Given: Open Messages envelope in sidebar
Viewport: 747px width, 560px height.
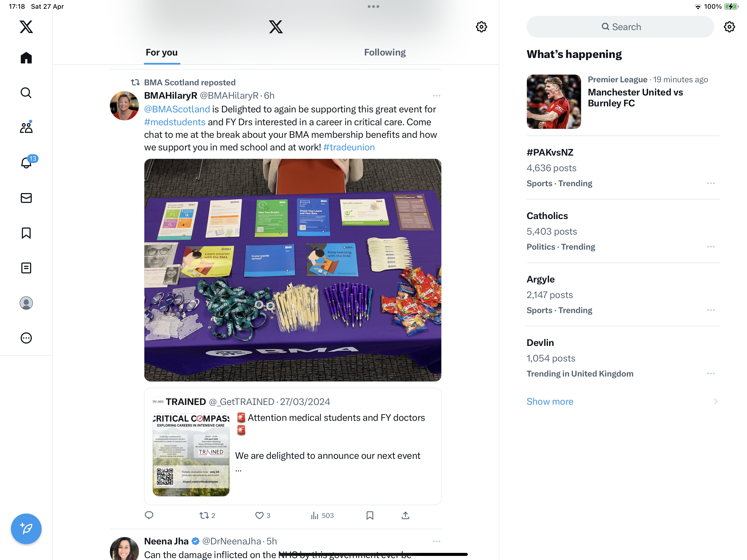Looking at the screenshot, I should coord(26,198).
